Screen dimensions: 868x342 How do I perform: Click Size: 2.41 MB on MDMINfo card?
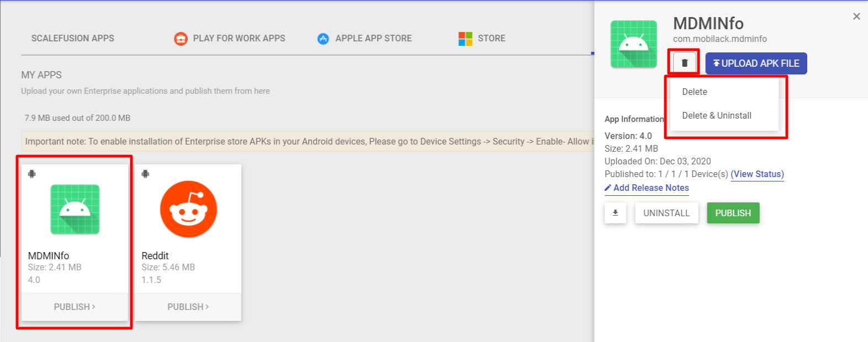55,267
